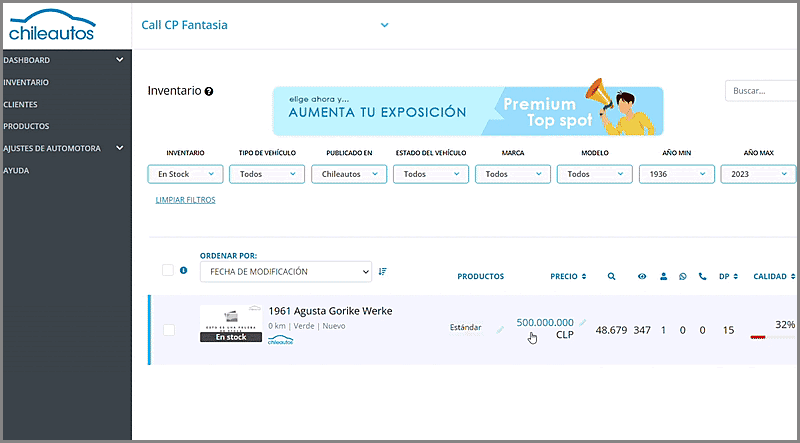Viewport: 800px width, 443px height.
Task: Click the 500.000.000 price value
Action: [545, 323]
